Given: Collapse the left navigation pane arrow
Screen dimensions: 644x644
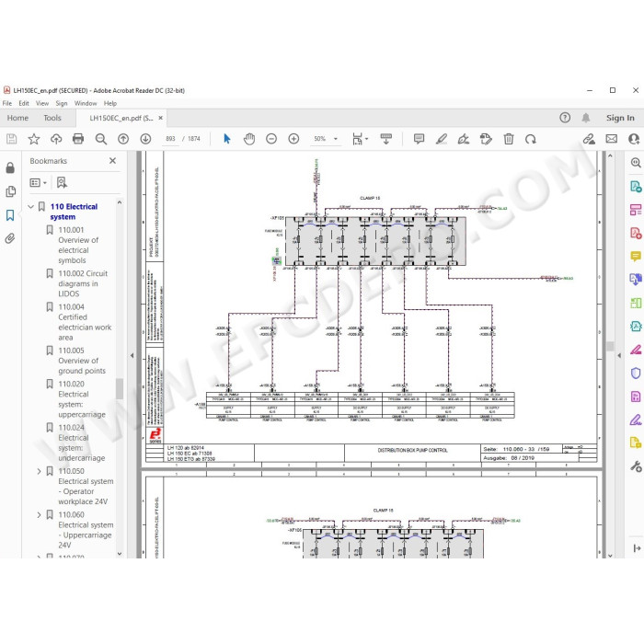Looking at the screenshot, I should point(132,355).
